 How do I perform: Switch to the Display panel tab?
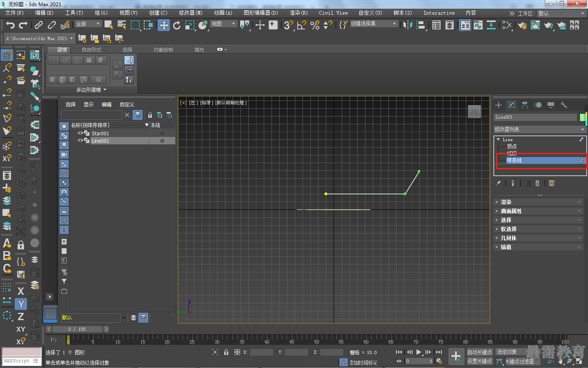pyautogui.click(x=551, y=105)
